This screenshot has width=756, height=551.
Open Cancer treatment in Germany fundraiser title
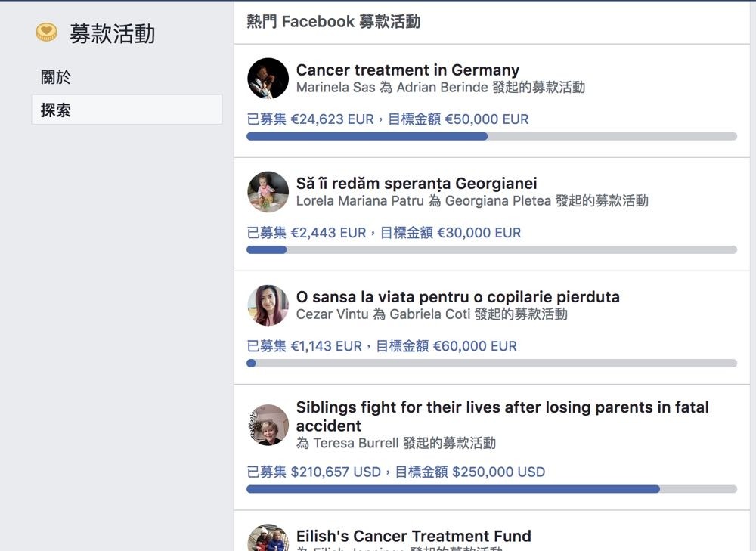click(407, 70)
